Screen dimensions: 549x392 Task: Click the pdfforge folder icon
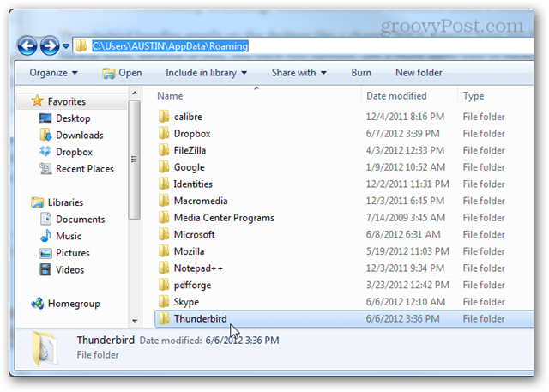tap(164, 284)
